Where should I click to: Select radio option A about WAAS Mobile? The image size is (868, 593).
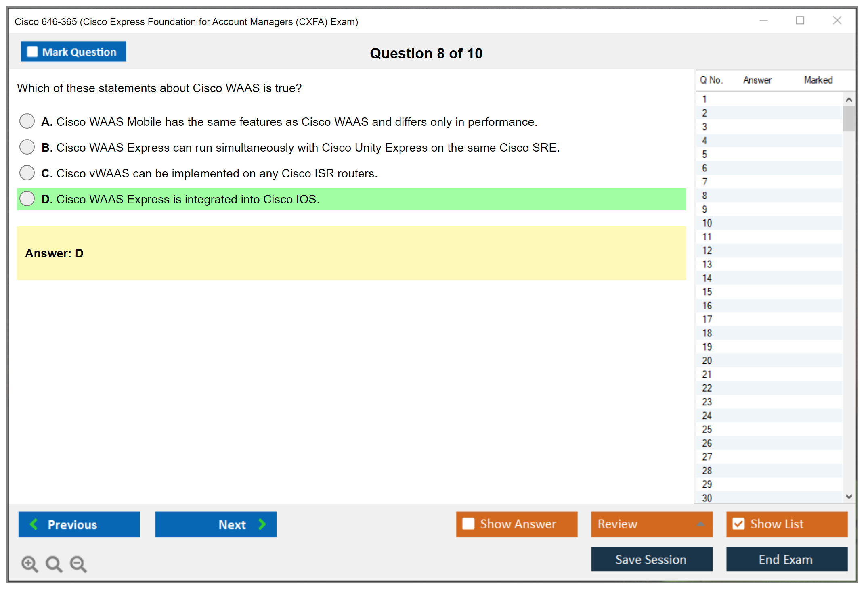(27, 121)
